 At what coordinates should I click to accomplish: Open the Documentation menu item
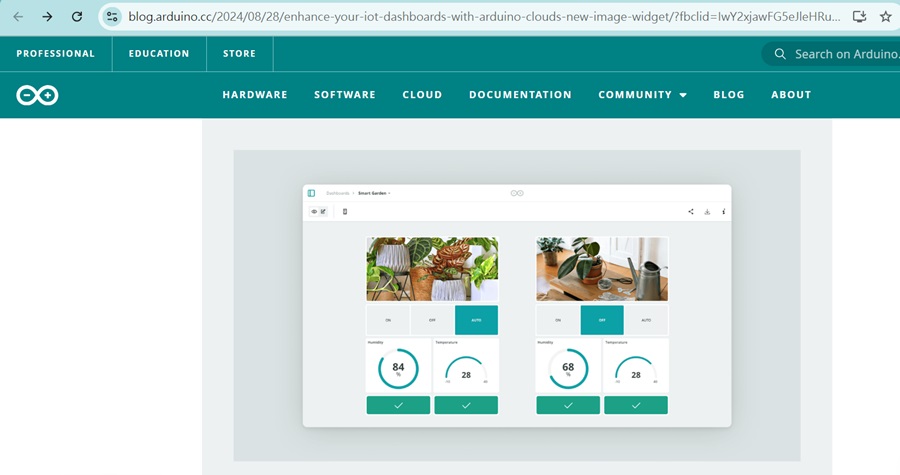[x=520, y=95]
